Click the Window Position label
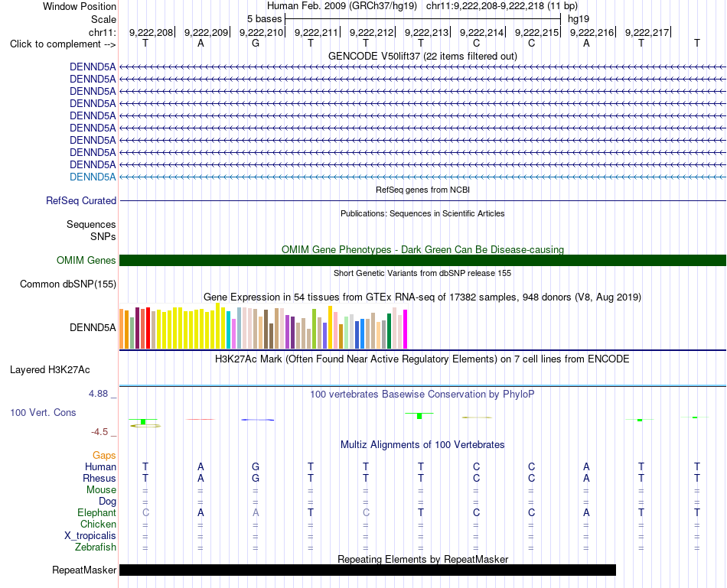 (x=80, y=6)
